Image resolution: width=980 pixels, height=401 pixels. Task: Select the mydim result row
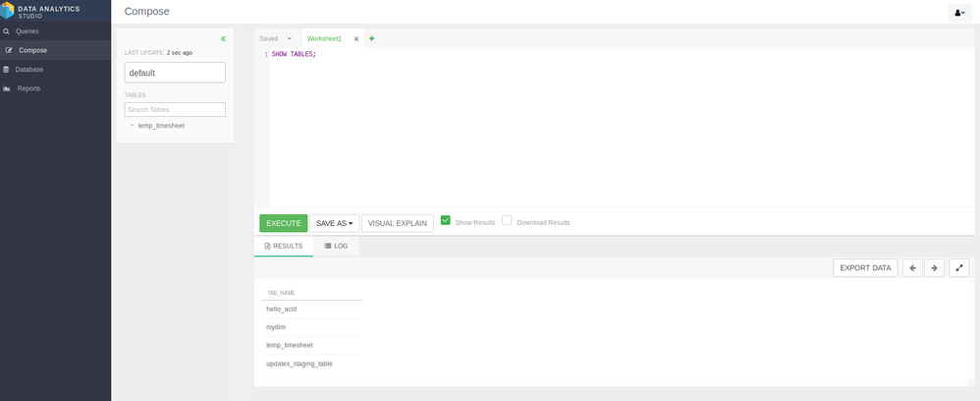tap(312, 327)
